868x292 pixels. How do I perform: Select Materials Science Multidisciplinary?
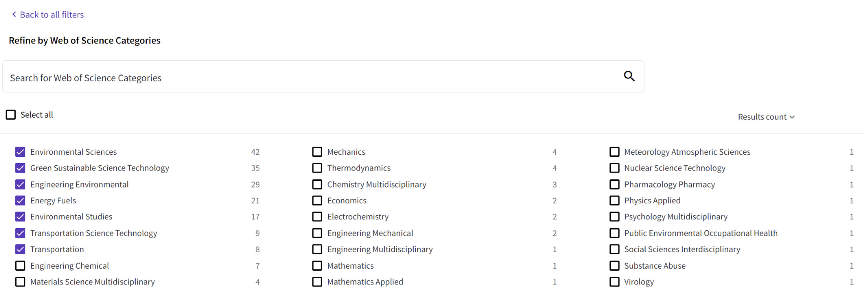(x=20, y=282)
